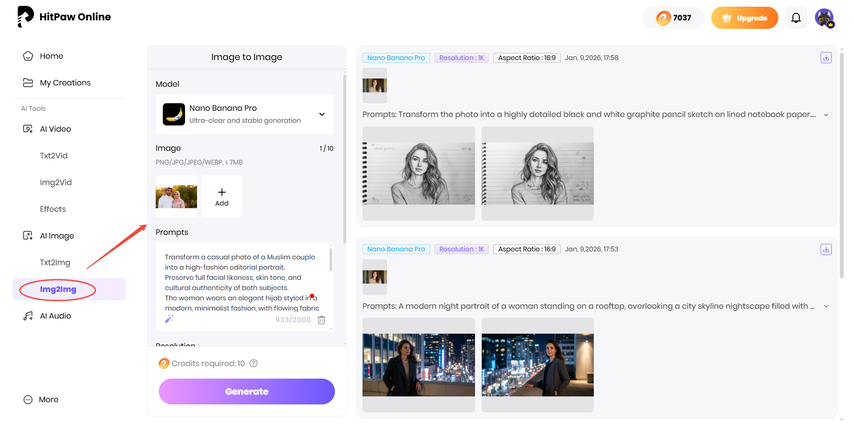This screenshot has width=854, height=424.
Task: Open the user profile avatar
Action: point(824,18)
